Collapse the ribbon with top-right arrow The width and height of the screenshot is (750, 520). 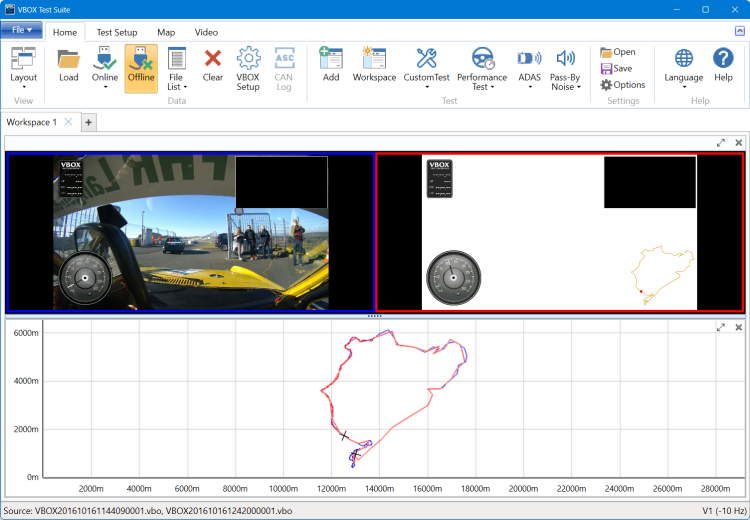click(x=739, y=31)
